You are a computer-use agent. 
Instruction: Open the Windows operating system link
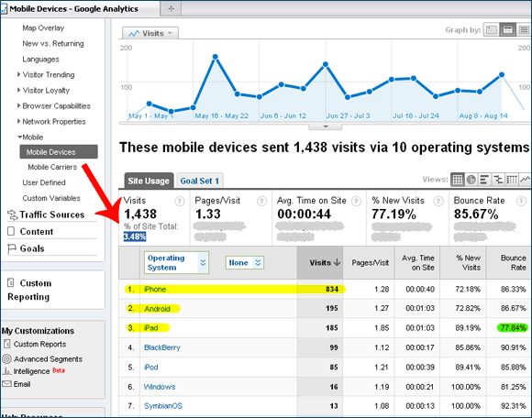[x=160, y=387]
